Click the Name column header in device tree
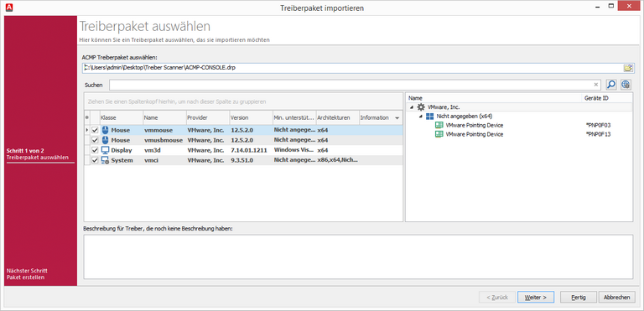The width and height of the screenshot is (644, 311). pyautogui.click(x=494, y=98)
